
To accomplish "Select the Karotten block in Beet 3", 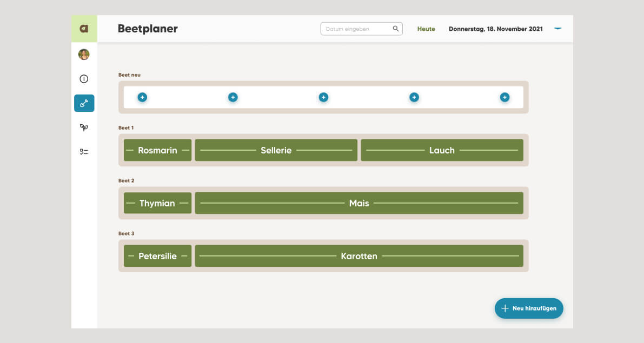I will 359,256.
